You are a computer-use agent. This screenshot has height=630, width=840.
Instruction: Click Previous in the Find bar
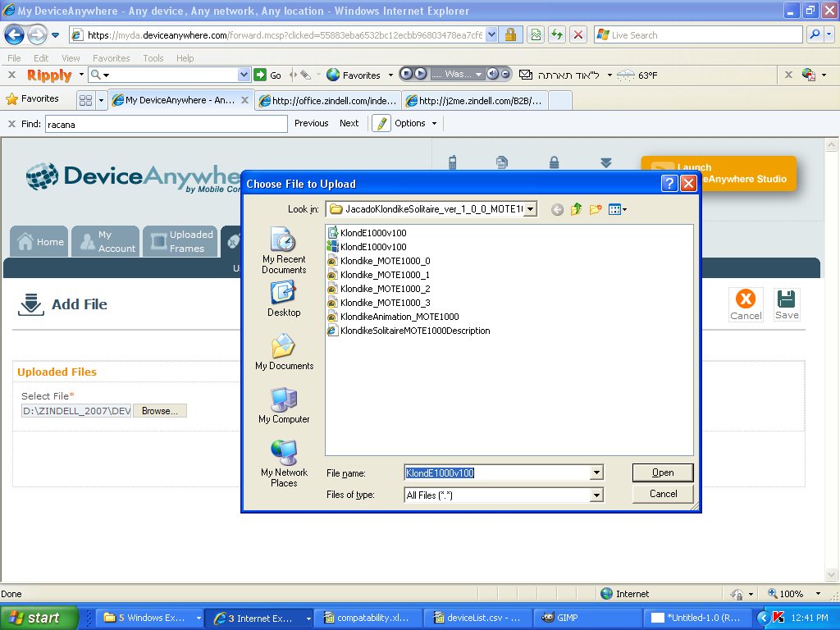tap(311, 123)
